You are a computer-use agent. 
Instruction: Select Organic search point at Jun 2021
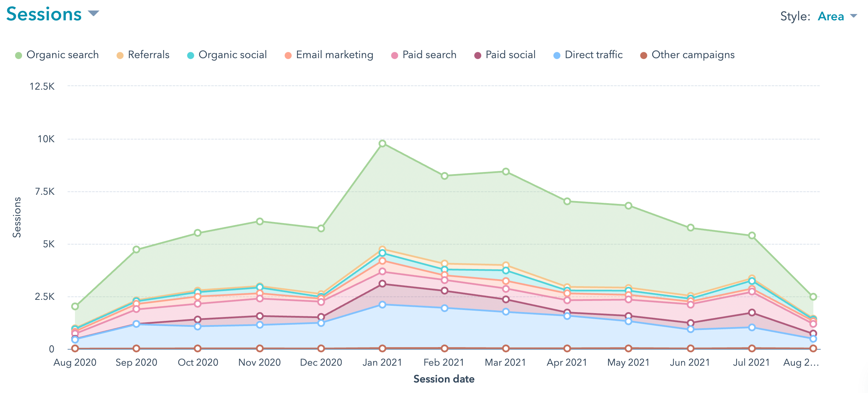[x=690, y=228]
